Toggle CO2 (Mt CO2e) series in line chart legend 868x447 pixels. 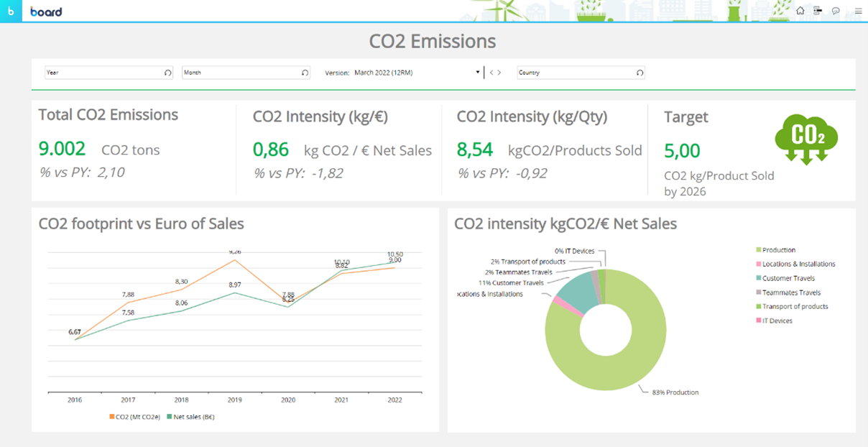pyautogui.click(x=136, y=417)
